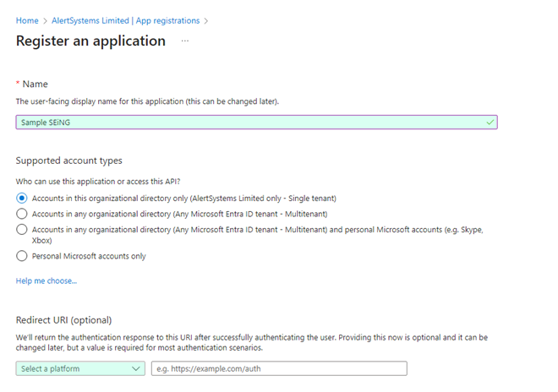558x392 pixels.
Task: Click the Redirect URI example.com input box
Action: point(279,368)
